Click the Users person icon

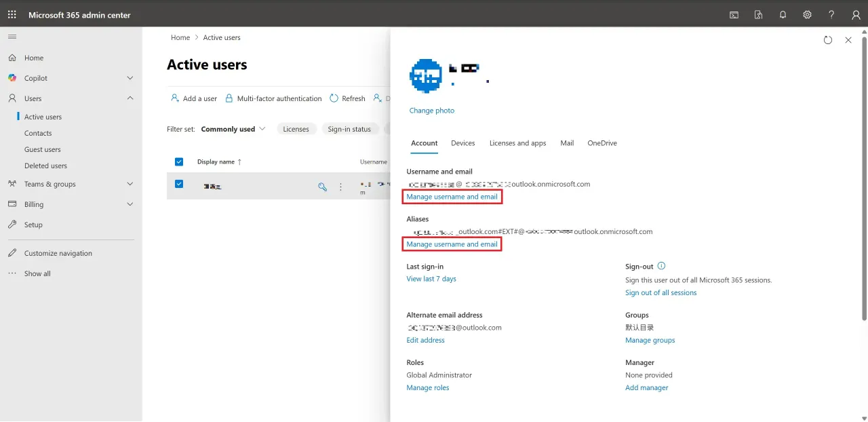point(12,98)
